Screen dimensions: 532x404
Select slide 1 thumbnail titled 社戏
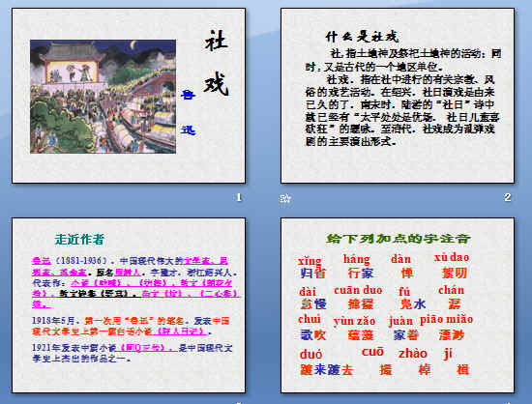click(129, 96)
